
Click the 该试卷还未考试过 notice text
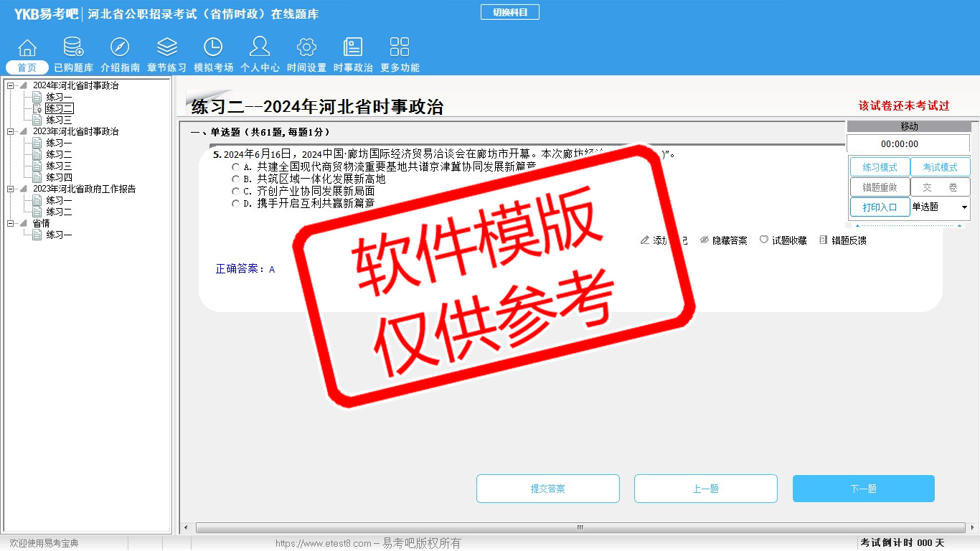click(x=904, y=105)
